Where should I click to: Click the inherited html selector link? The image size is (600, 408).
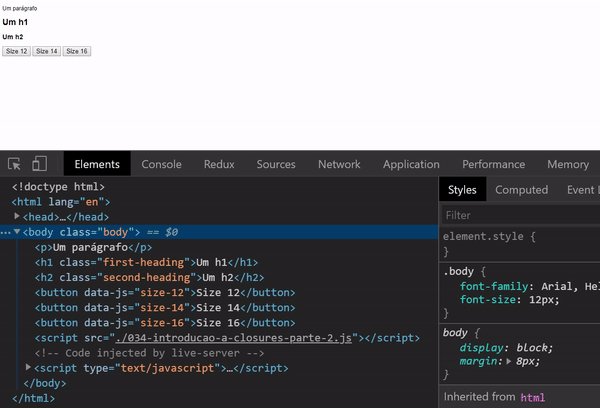pos(532,397)
